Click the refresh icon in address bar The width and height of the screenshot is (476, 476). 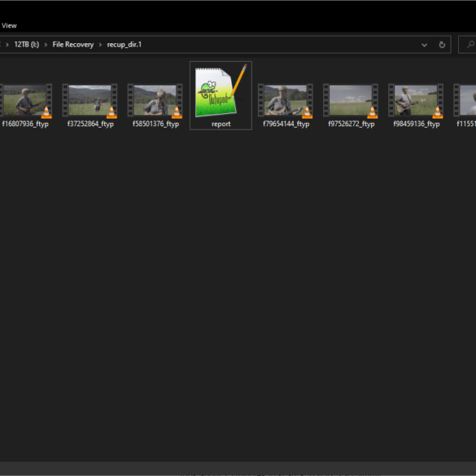point(442,45)
